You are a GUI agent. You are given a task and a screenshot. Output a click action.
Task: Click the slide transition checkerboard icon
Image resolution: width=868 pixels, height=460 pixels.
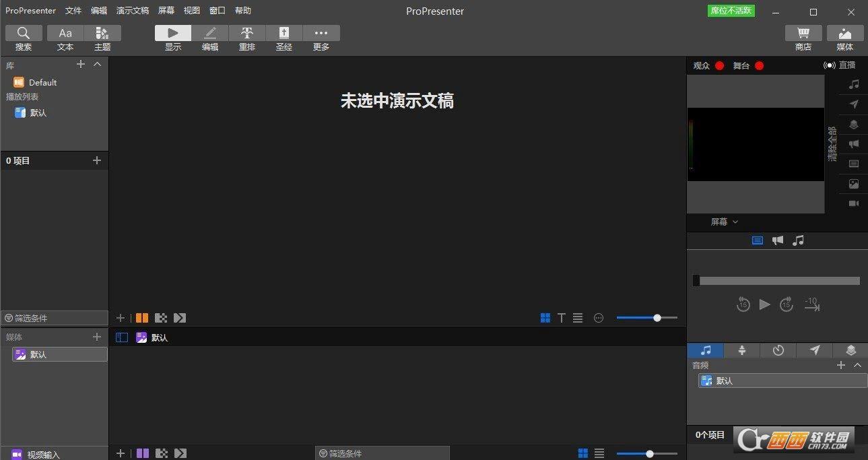click(x=161, y=318)
